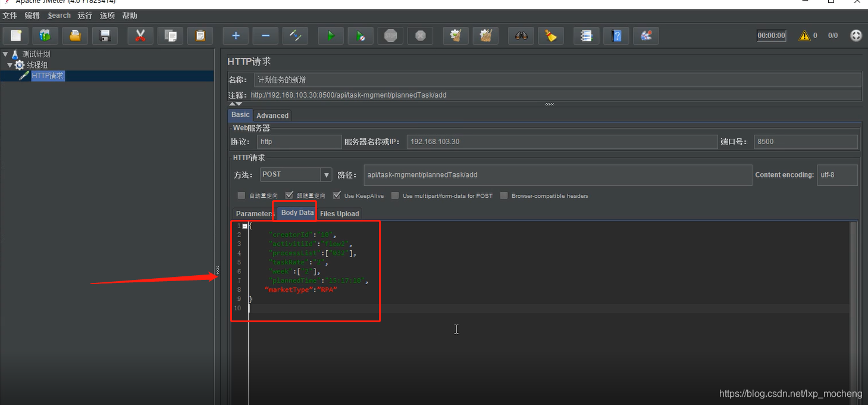Collapse the JSON block fold marker at line 1
Screen dimensions: 868x405
point(245,226)
